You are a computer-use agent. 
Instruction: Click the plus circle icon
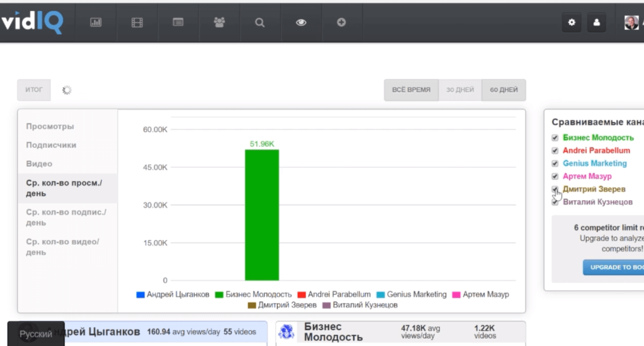tap(341, 22)
